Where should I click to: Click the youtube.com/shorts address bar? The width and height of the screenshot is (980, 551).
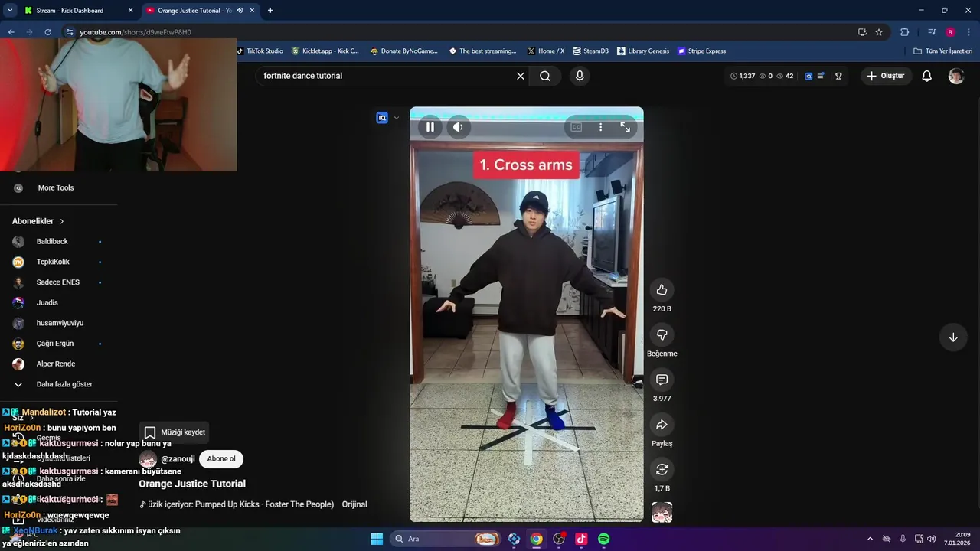(459, 32)
